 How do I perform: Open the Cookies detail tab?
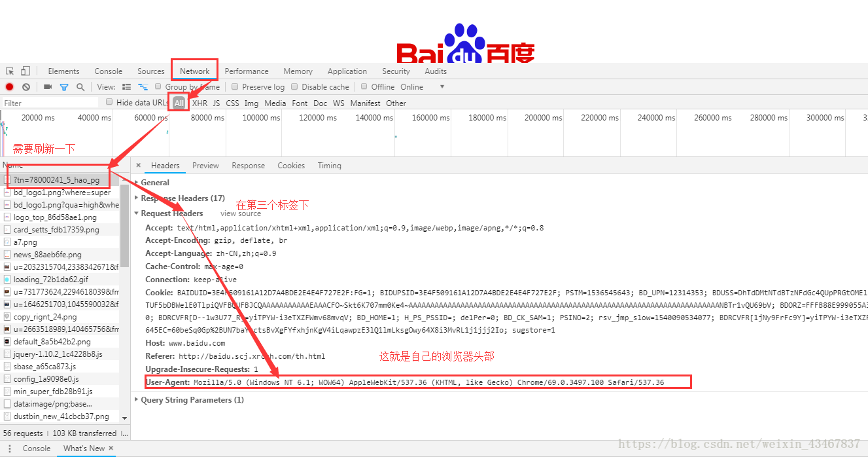coord(291,166)
